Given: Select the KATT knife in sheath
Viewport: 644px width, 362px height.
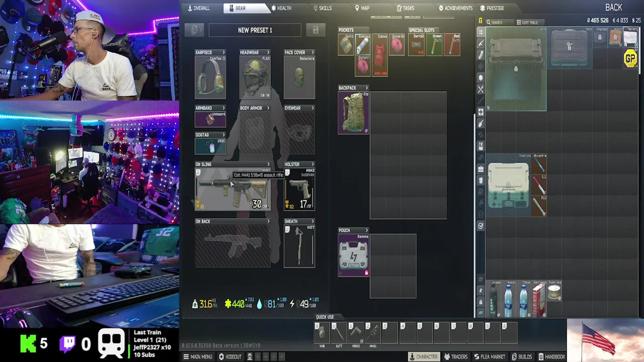Looking at the screenshot, I should click(x=299, y=246).
